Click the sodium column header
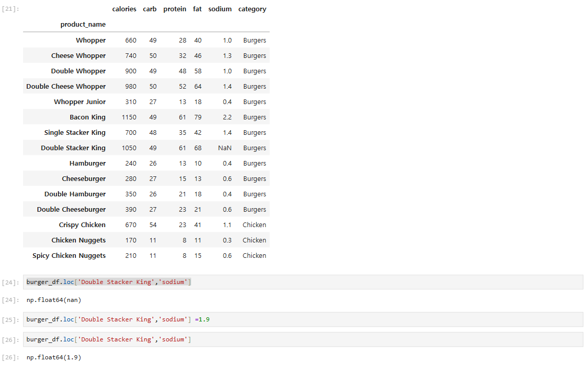The width and height of the screenshot is (588, 365). coord(220,9)
